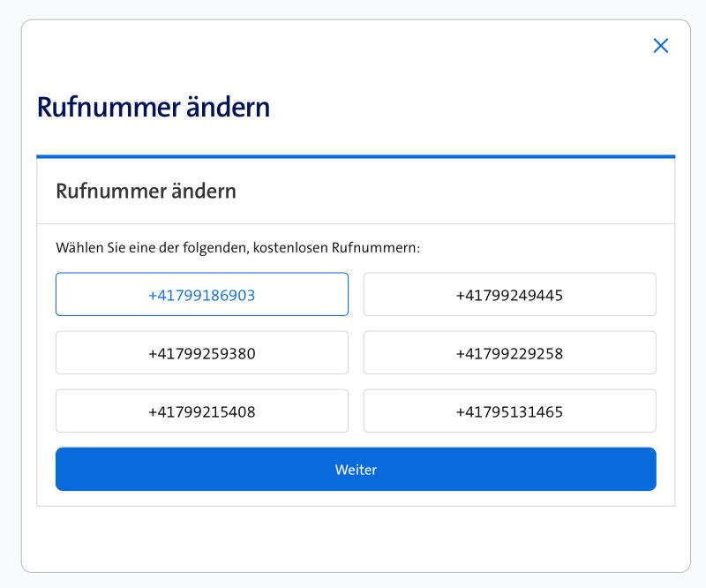
Task: Select the number ending in 9380
Action: click(x=201, y=353)
